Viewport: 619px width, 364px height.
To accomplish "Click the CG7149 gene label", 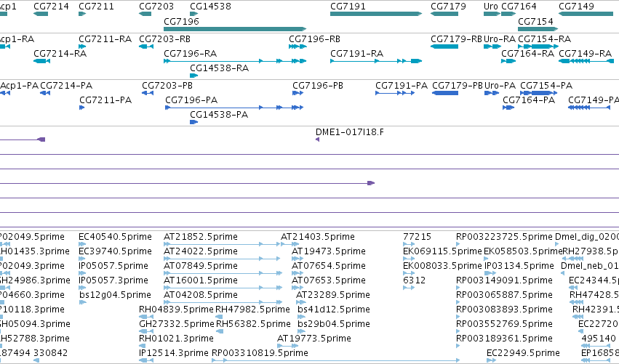I will (576, 7).
